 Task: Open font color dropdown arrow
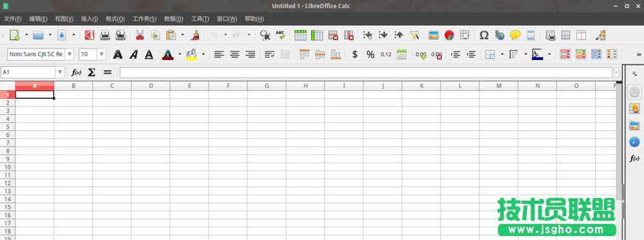[180, 54]
